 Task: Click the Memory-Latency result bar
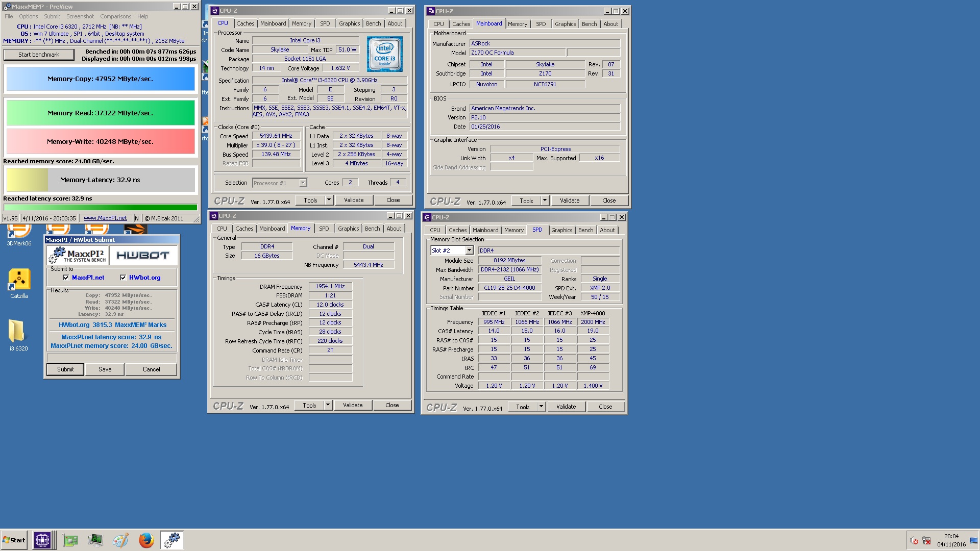(x=101, y=180)
